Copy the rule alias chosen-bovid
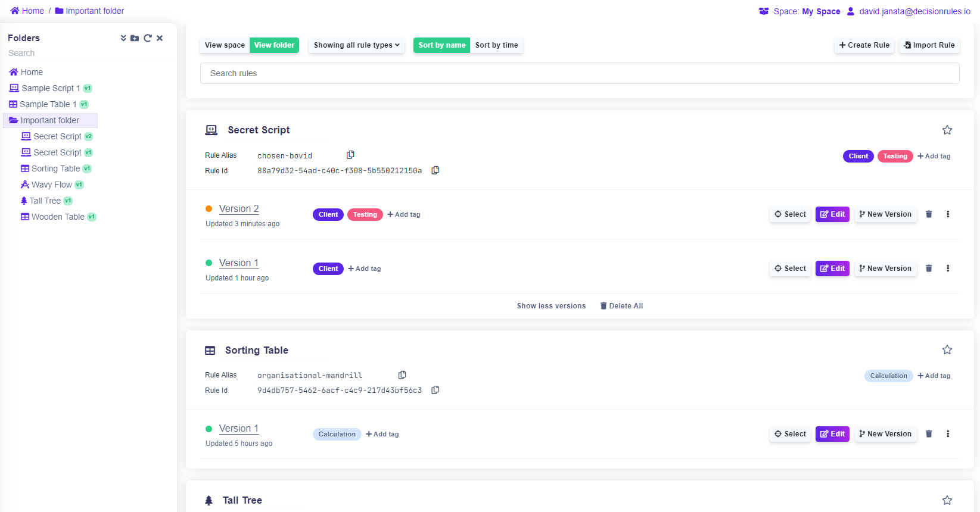This screenshot has height=512, width=980. (350, 155)
